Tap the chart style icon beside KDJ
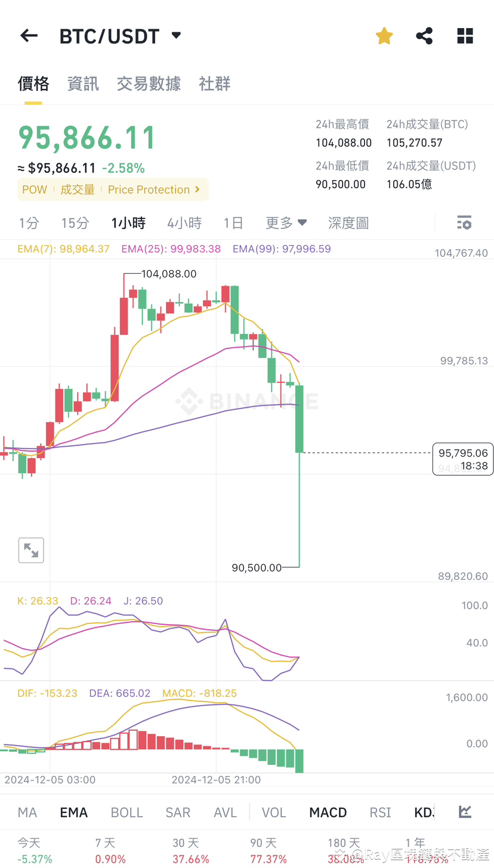This screenshot has width=494, height=868. [464, 812]
